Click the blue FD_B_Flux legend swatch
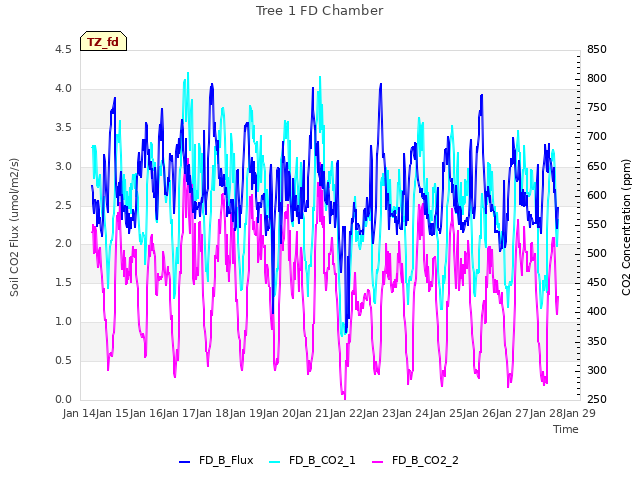Image resolution: width=640 pixels, height=480 pixels. tap(184, 462)
